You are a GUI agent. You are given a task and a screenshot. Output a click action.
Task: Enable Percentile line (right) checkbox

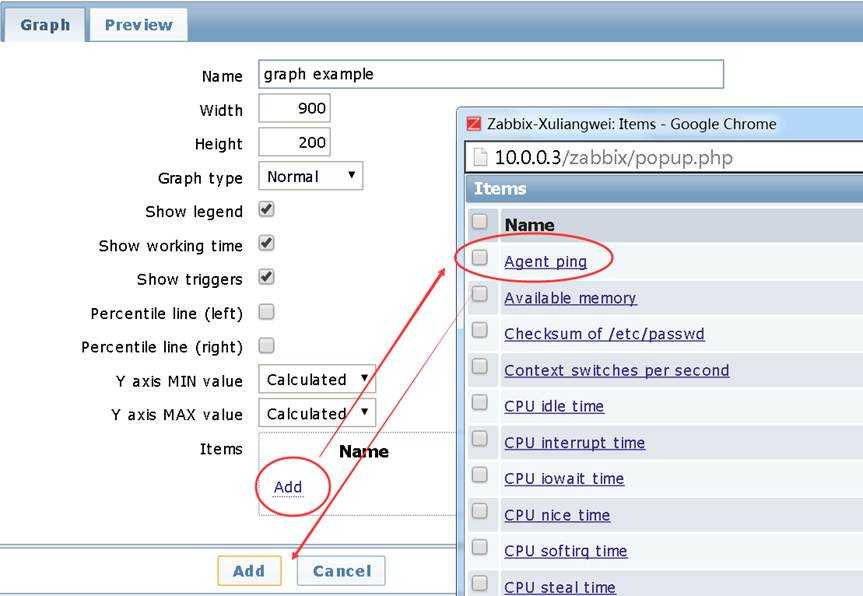266,346
